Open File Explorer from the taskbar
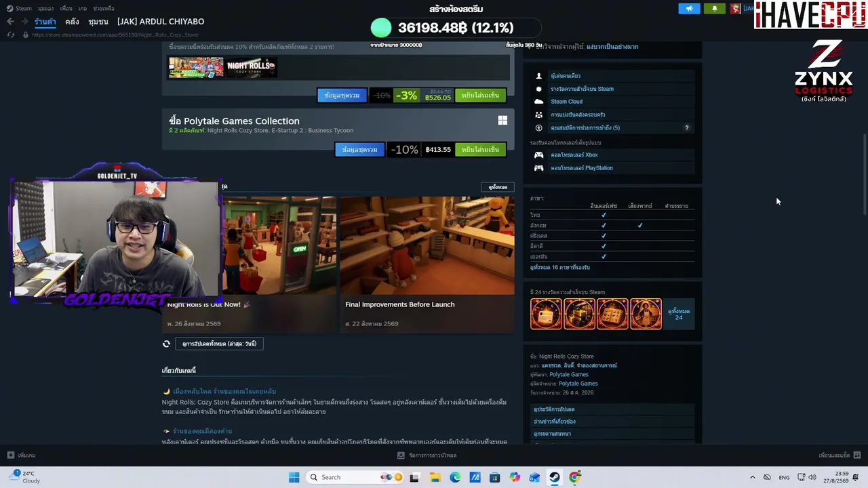This screenshot has width=868, height=488. click(435, 477)
